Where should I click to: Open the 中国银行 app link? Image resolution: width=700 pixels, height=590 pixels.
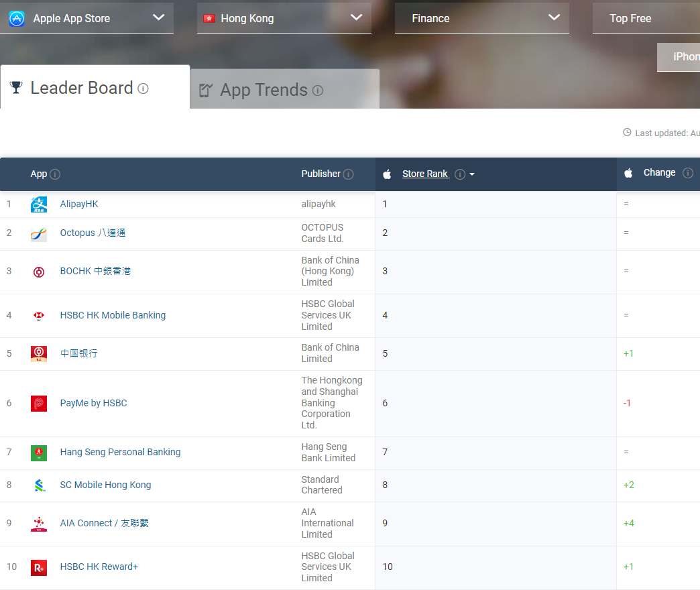click(78, 353)
